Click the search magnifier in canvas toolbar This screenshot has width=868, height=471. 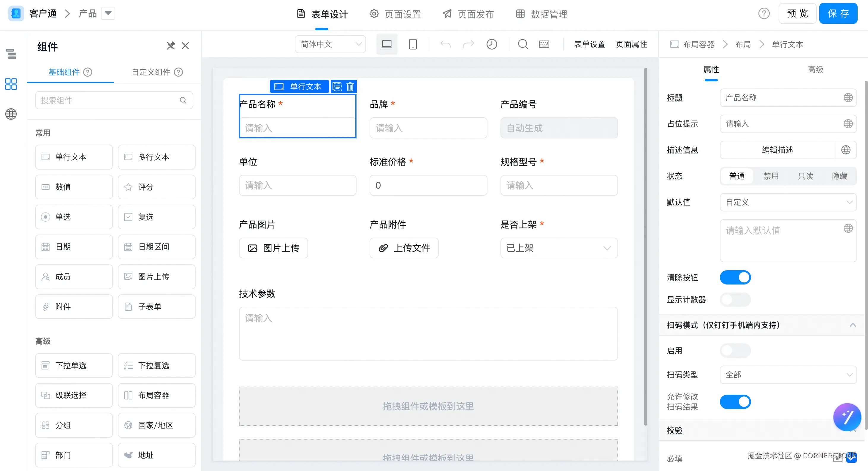(x=523, y=44)
